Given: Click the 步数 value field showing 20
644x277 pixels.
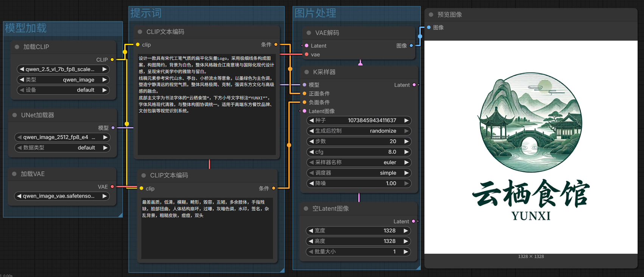Looking at the screenshot, I should point(359,142).
